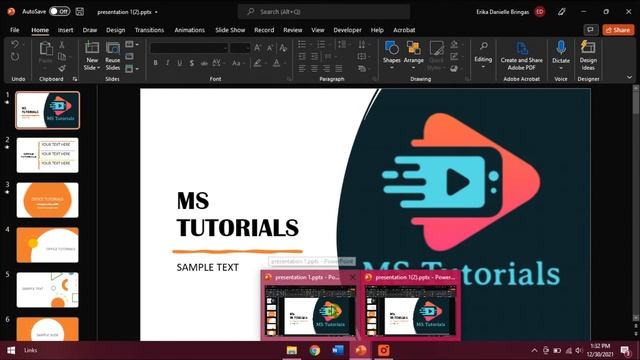Screen dimensions: 640x360
Task: Switch to the Insert tab
Action: (x=65, y=30)
